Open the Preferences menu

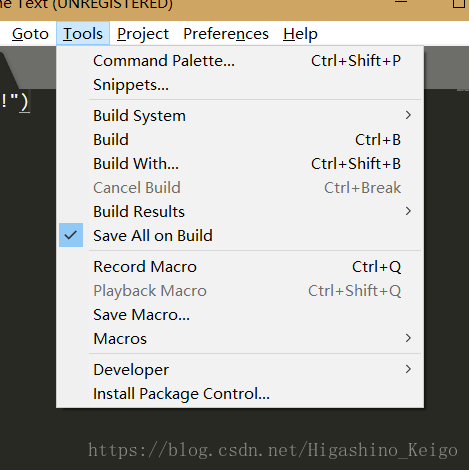click(226, 34)
